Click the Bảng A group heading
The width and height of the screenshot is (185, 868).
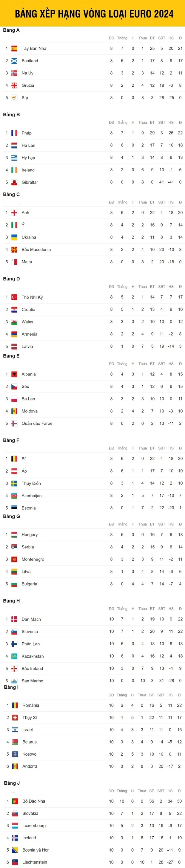(11, 30)
